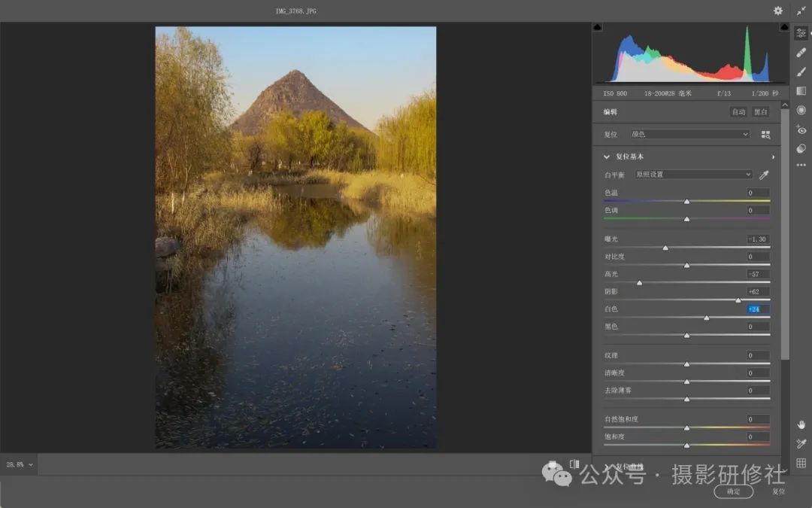The width and height of the screenshot is (812, 508).
Task: Pick the white balance eyedropper tool
Action: point(764,175)
